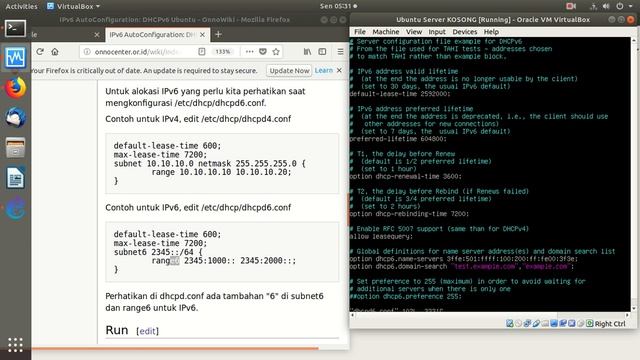Launch Firefox from the dock
This screenshot has height=360, width=640.
click(x=15, y=88)
